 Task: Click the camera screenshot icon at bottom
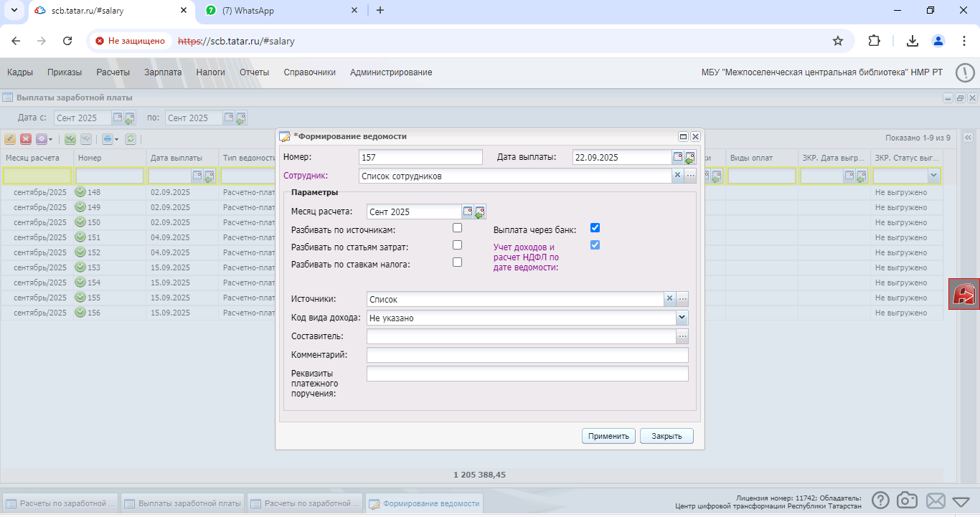point(908,501)
